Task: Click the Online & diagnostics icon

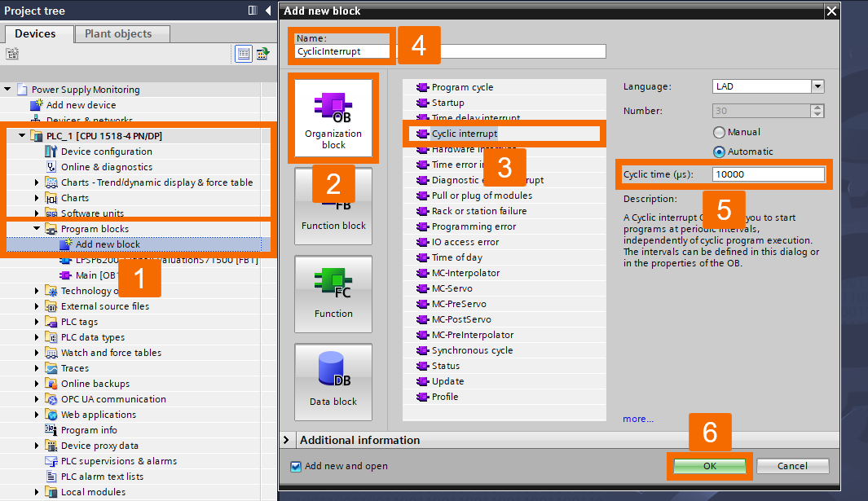Action: click(x=51, y=167)
